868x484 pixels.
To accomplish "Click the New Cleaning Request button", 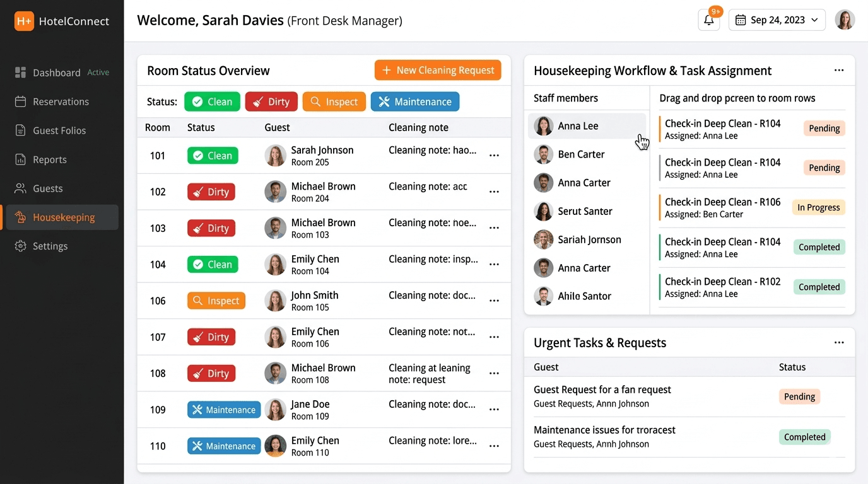I will tap(438, 71).
